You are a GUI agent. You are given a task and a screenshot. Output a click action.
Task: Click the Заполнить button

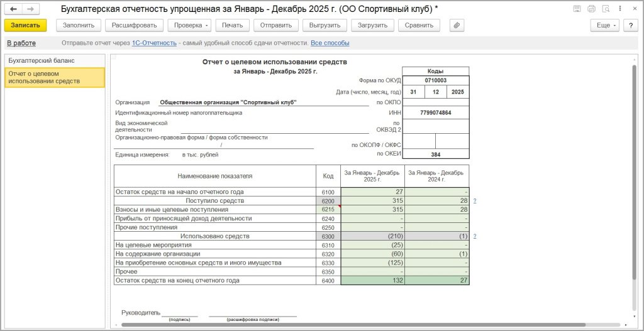(79, 25)
